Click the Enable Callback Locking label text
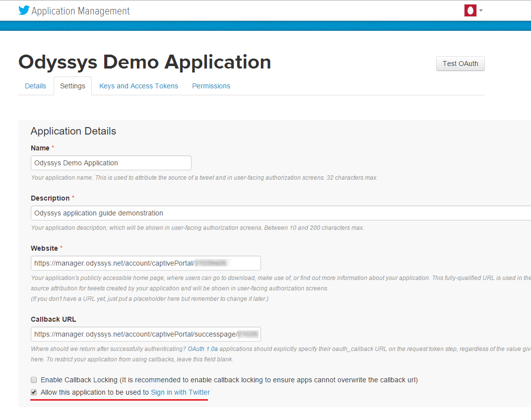Image resolution: width=531 pixels, height=420 pixels. [229, 380]
